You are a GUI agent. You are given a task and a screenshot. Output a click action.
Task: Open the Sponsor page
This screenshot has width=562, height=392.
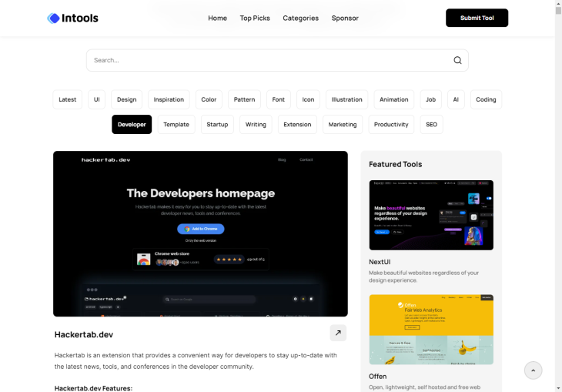345,18
